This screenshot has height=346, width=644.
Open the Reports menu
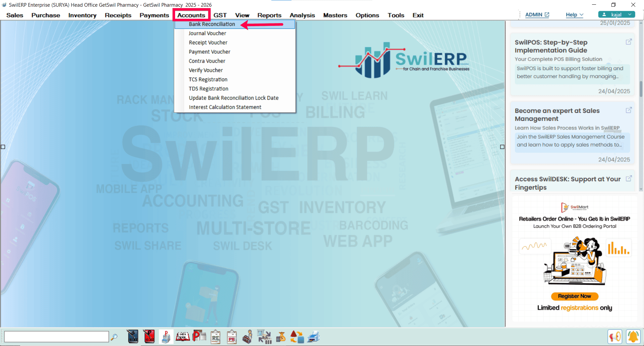(269, 15)
